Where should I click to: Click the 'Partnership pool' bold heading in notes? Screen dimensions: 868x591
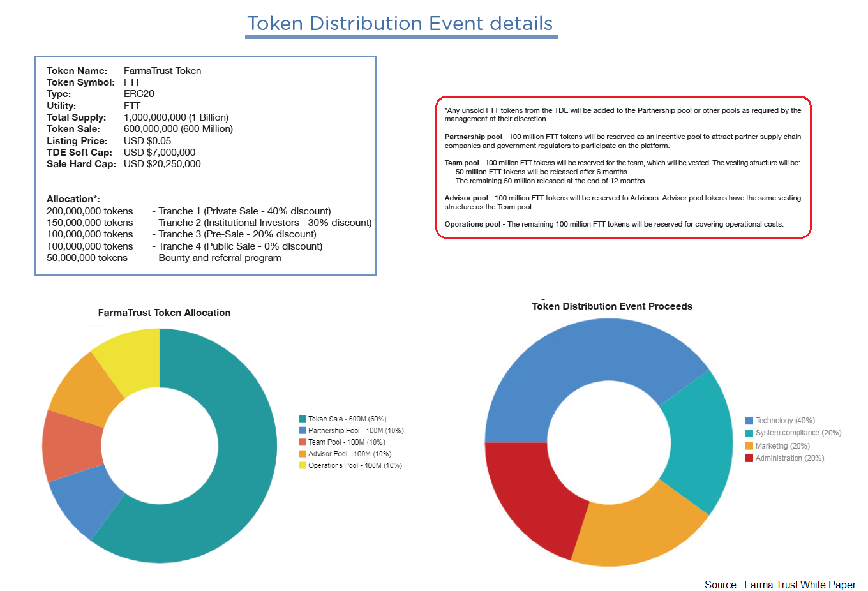473,137
